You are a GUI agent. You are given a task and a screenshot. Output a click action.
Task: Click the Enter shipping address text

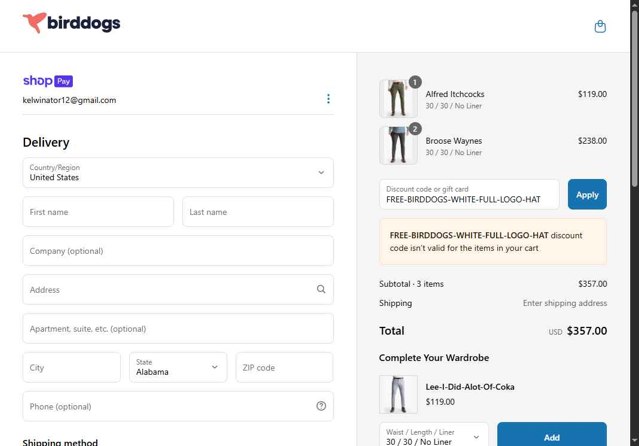(565, 303)
